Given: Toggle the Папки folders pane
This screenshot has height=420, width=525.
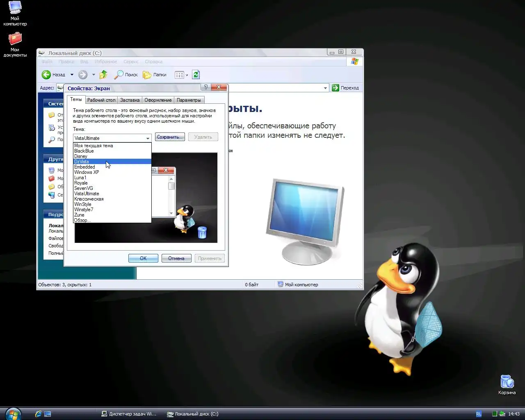Looking at the screenshot, I should click(155, 75).
